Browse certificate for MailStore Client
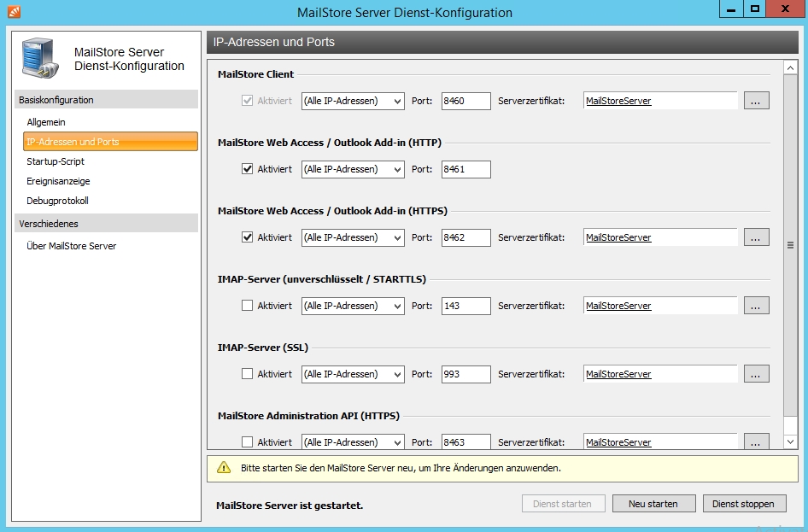The image size is (808, 532). [x=756, y=101]
